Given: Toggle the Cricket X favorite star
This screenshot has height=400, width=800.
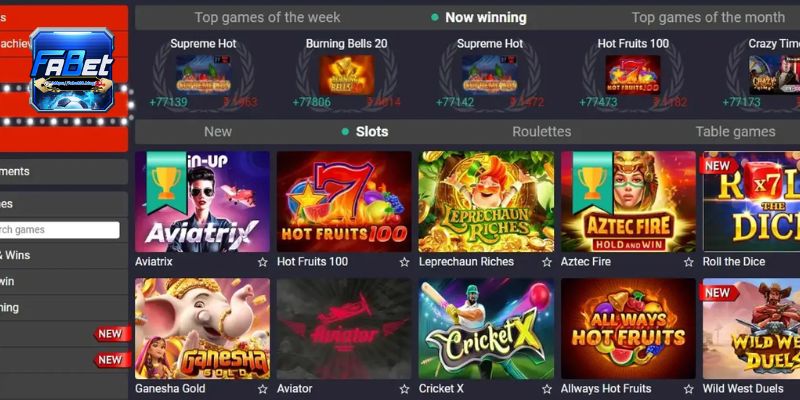Looking at the screenshot, I should pos(546,389).
